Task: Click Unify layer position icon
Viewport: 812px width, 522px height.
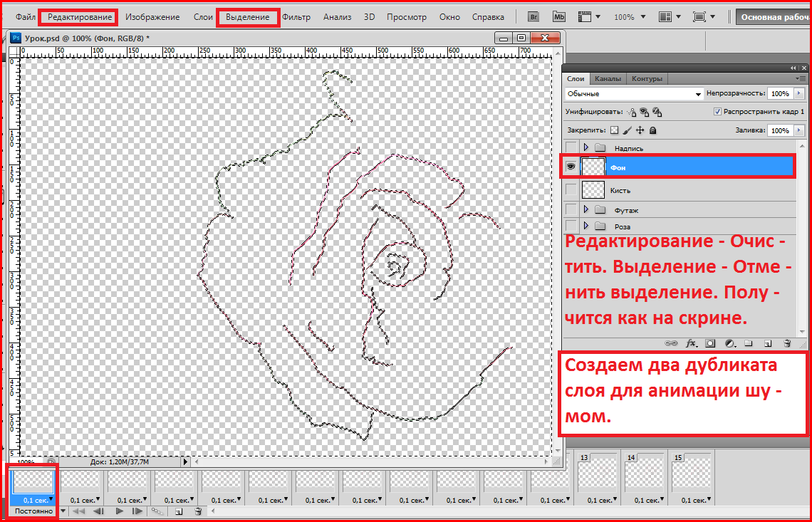Action: [x=631, y=112]
